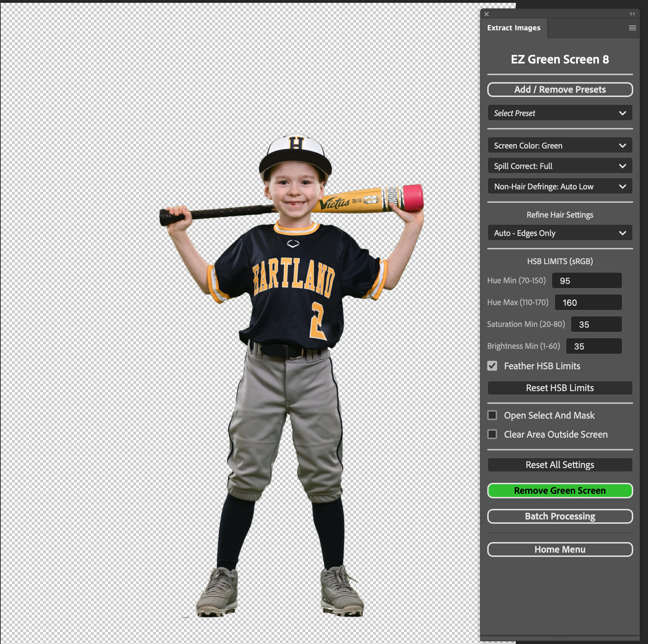Viewport: 648px width, 644px height.
Task: Uncheck Feather HSB Limits checkbox
Action: pyautogui.click(x=492, y=366)
